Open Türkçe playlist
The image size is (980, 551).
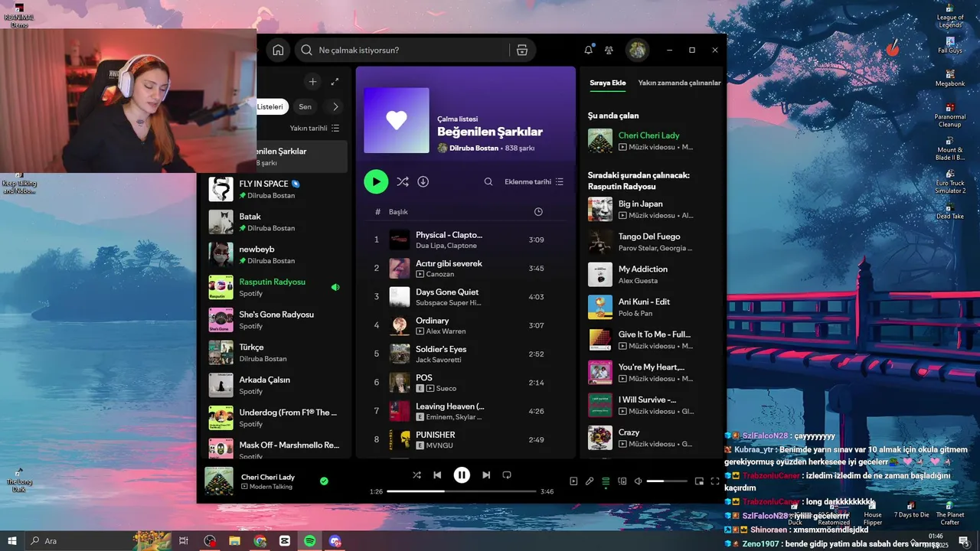coord(276,353)
